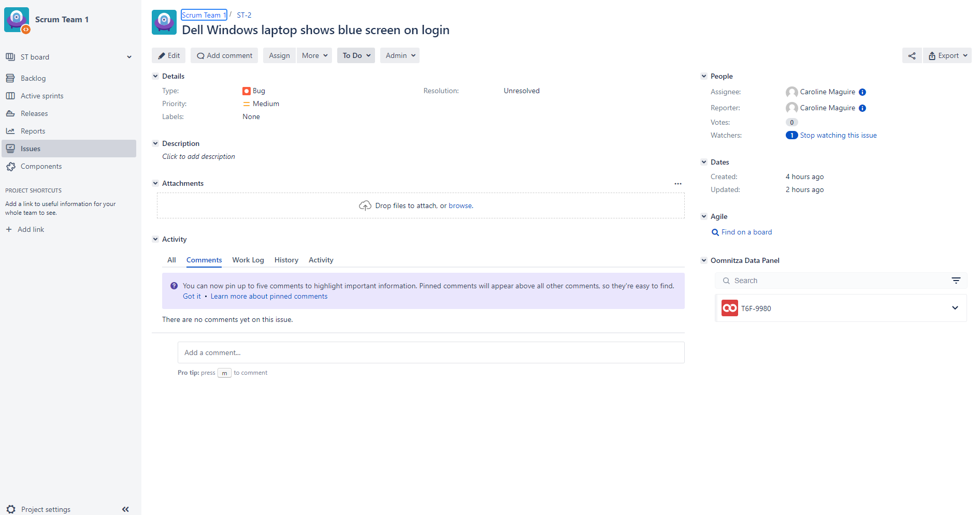Collapse the sidebar with double-arrow icon

(125, 509)
